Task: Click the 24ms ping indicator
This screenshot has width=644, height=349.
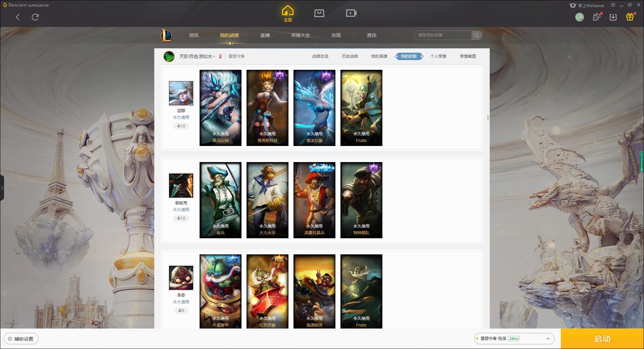Action: click(x=514, y=339)
